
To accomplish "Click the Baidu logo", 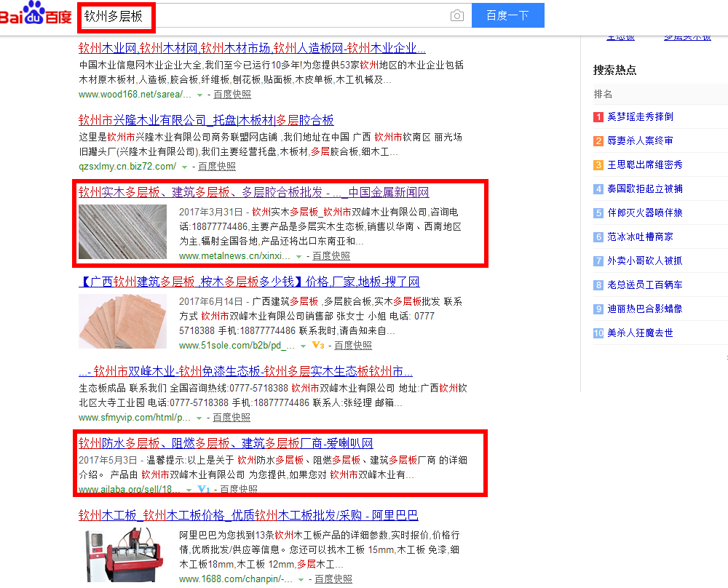I will pyautogui.click(x=36, y=13).
